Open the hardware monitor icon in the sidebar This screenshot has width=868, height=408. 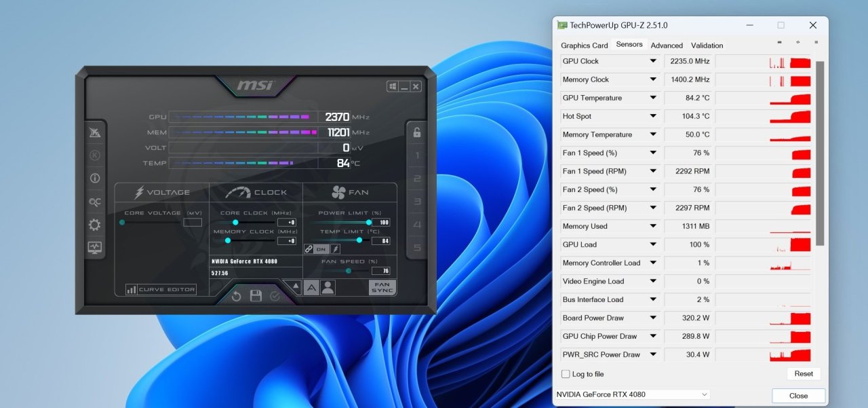(x=94, y=248)
